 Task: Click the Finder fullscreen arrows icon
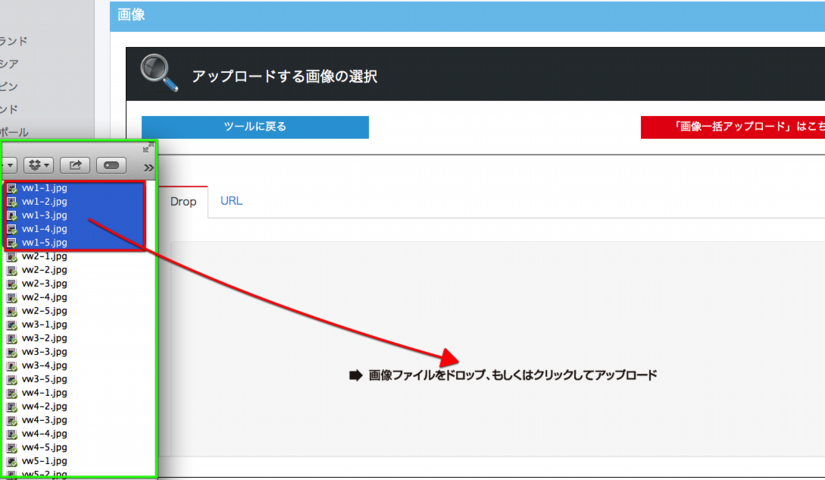[148, 147]
